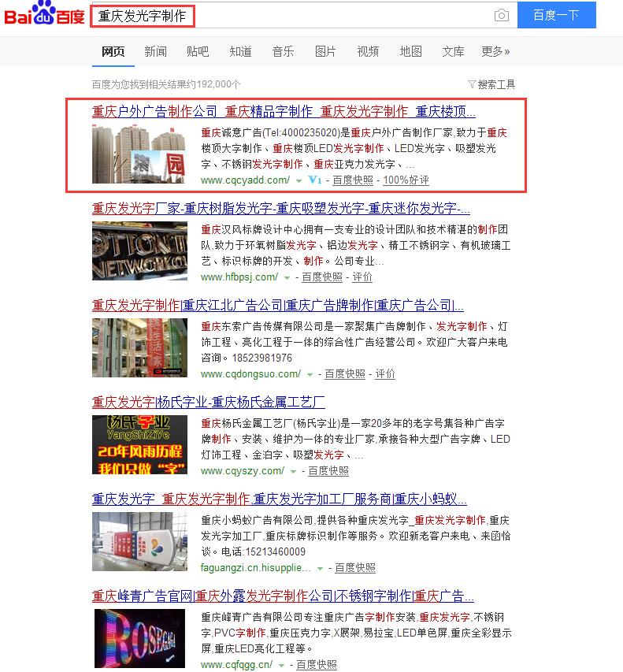Click the www.cqyszy.com/ URL
Screen dimensions: 623x672
(243, 471)
